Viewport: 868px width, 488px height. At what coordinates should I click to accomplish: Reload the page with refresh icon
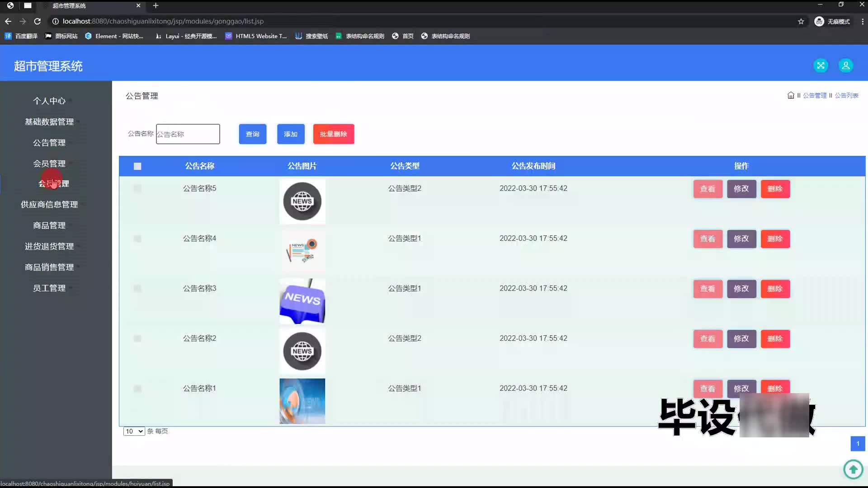click(38, 21)
